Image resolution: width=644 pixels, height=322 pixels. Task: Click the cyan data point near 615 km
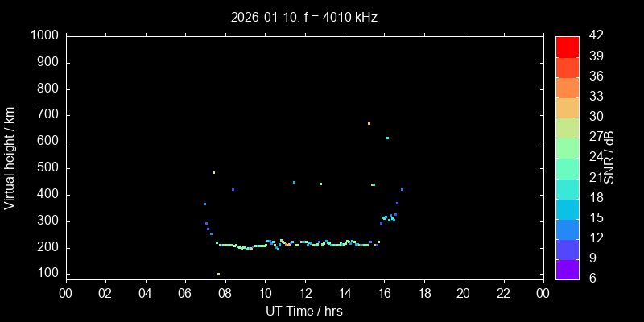[x=387, y=138]
